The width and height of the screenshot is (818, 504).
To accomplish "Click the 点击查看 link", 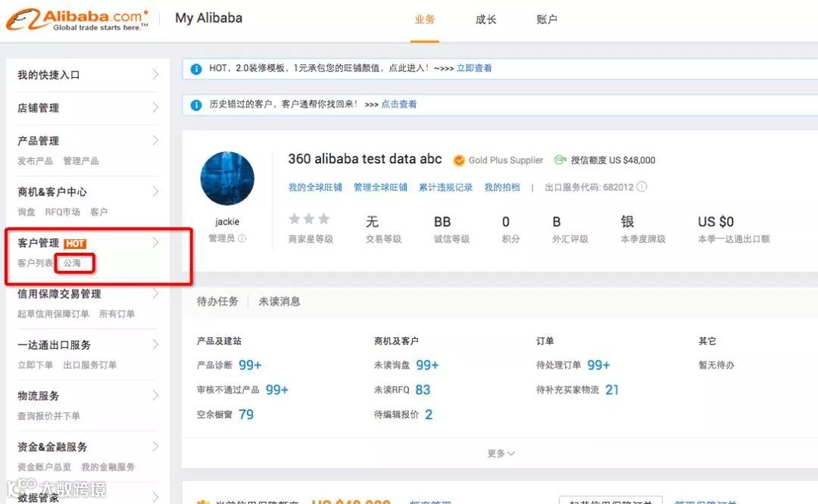I will click(x=398, y=104).
